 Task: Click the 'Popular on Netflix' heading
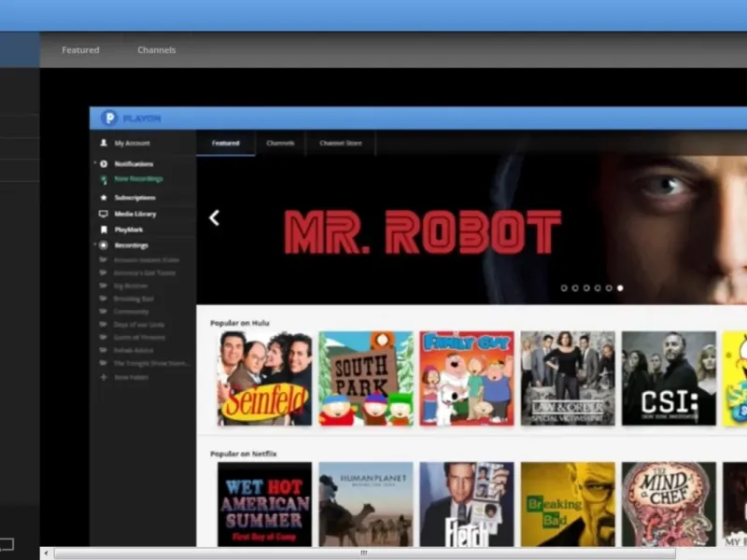[244, 454]
